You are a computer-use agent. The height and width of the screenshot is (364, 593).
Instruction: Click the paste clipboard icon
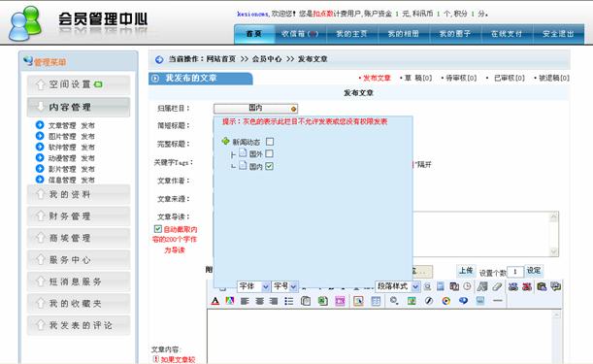[x=306, y=301]
